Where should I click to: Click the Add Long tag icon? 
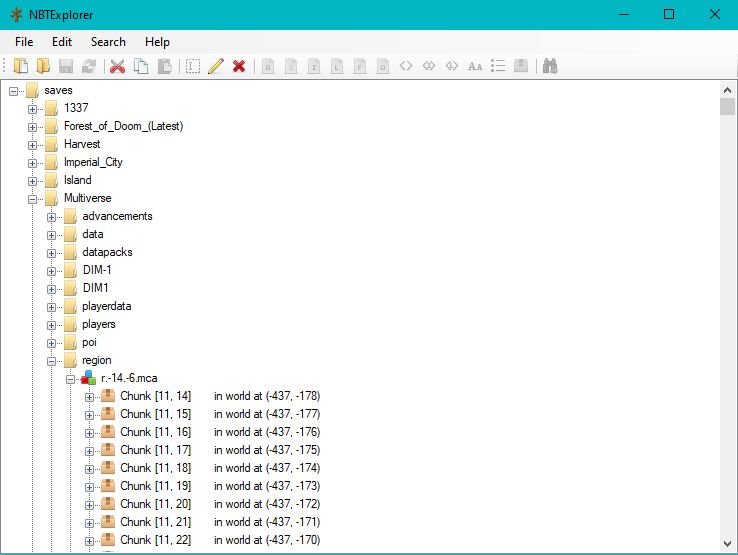coord(337,66)
